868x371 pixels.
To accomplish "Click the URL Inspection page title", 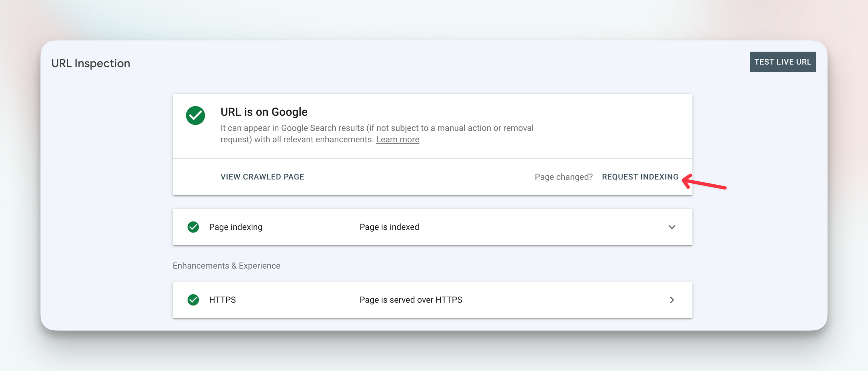I will (91, 63).
